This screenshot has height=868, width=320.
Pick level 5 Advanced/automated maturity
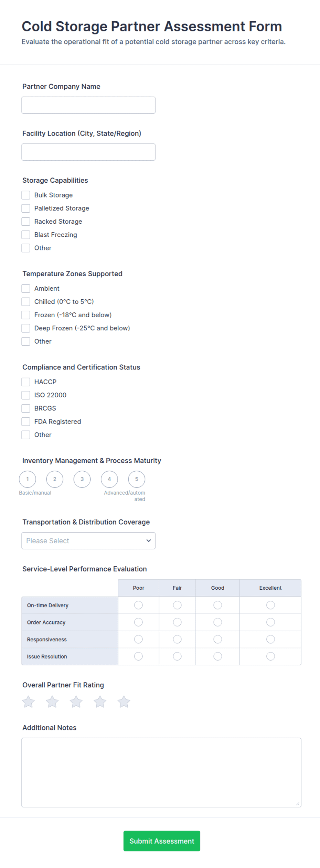tap(137, 479)
